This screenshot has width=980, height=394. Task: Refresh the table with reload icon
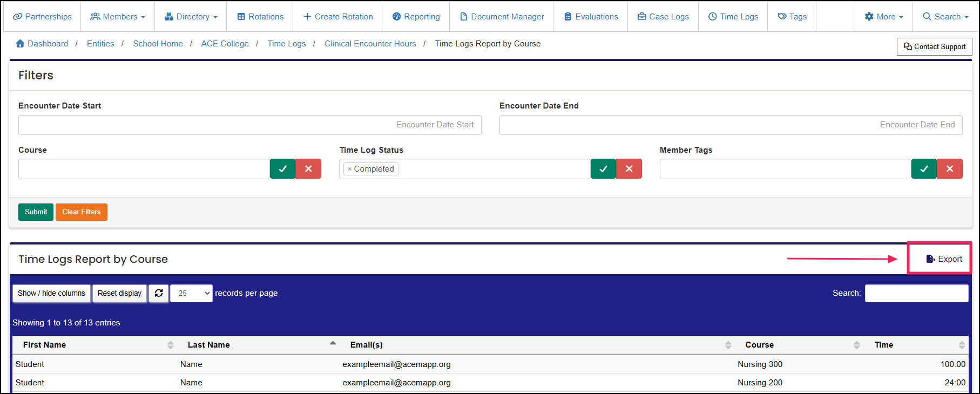(159, 293)
